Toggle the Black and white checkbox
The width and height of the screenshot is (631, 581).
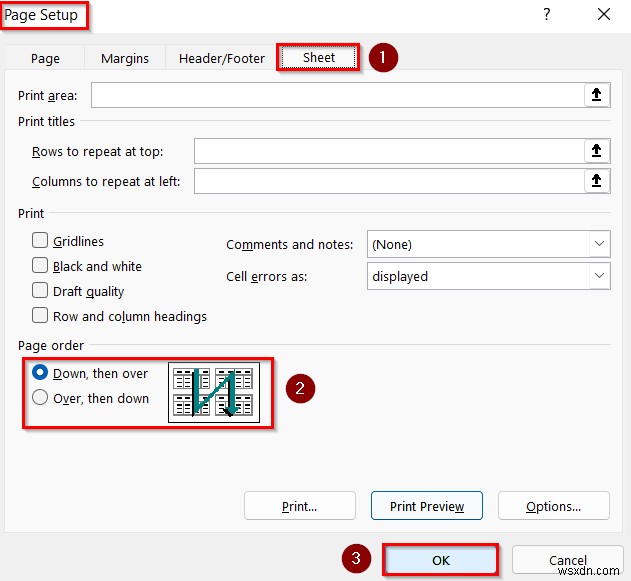[40, 266]
